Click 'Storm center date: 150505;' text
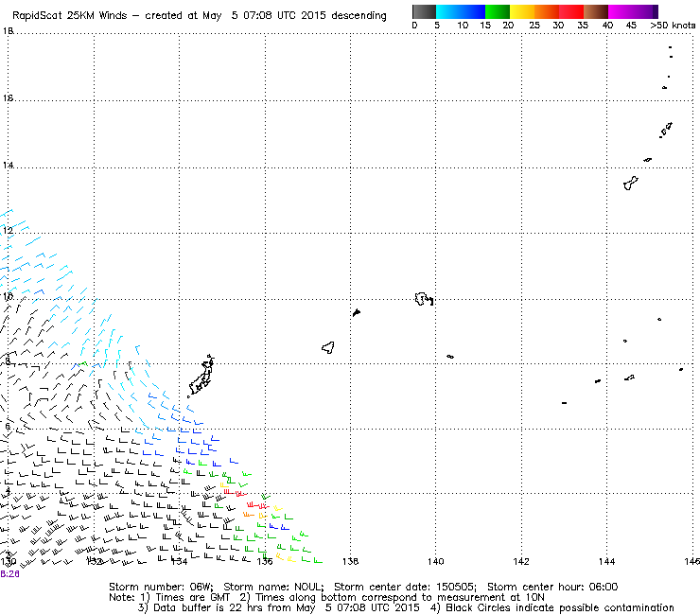The image size is (700, 615). 406,587
